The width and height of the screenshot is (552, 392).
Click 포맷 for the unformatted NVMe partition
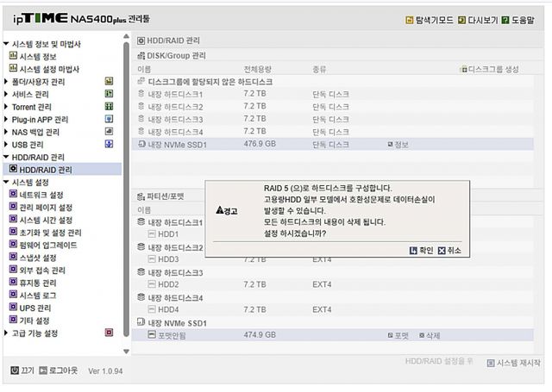(398, 335)
